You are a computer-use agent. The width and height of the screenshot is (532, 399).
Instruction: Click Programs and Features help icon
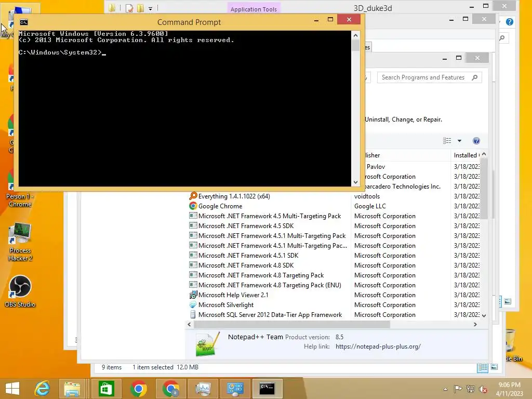point(476,141)
